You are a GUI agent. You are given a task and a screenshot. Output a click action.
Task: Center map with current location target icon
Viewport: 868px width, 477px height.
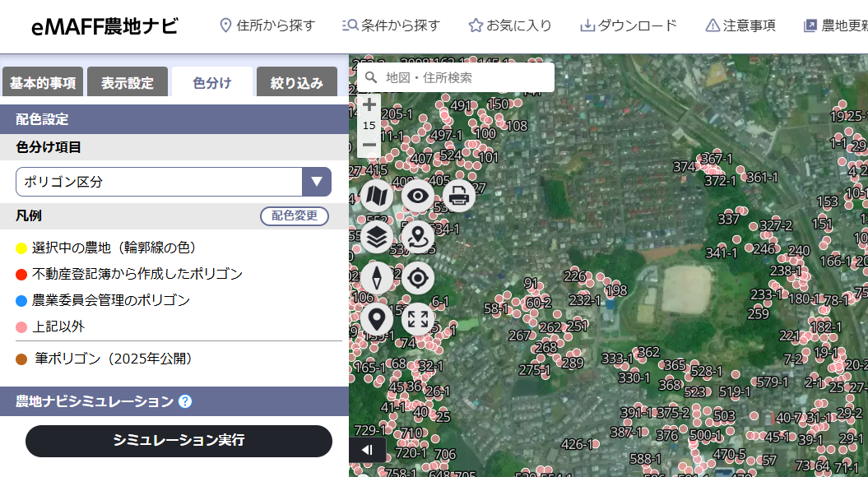418,278
